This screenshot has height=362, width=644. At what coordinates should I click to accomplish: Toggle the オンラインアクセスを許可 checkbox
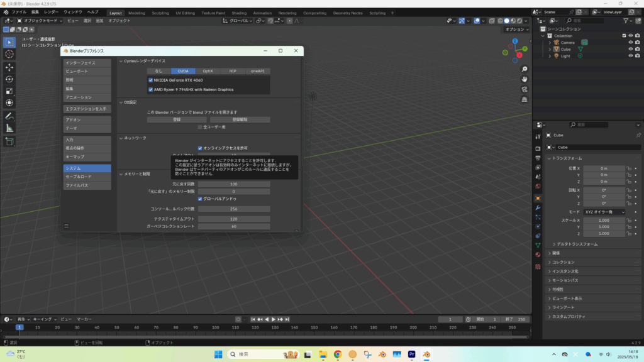(200, 148)
